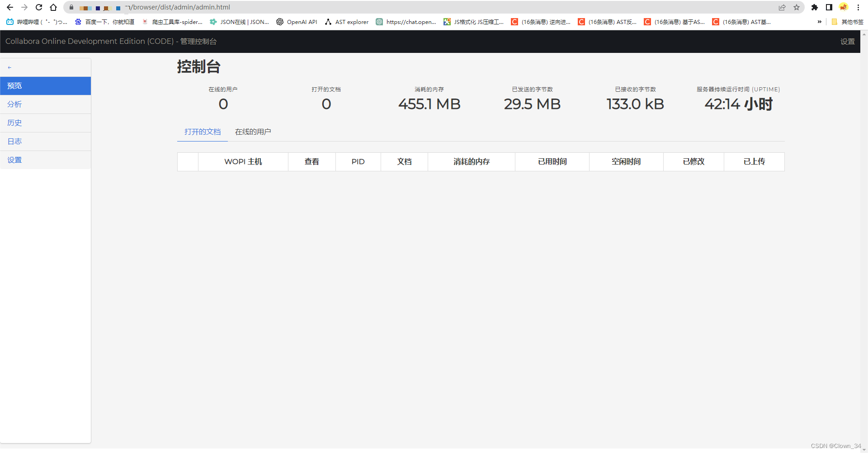
Task: Click the 29.5 MB bytes sent value
Action: click(x=532, y=104)
